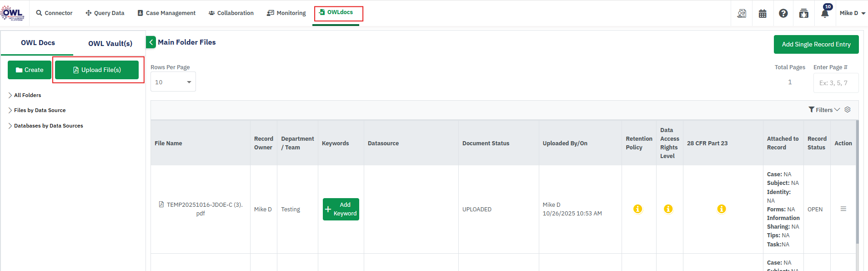The image size is (868, 271).
Task: Click the green back arrow beside Main Folder Files
Action: [x=151, y=42]
